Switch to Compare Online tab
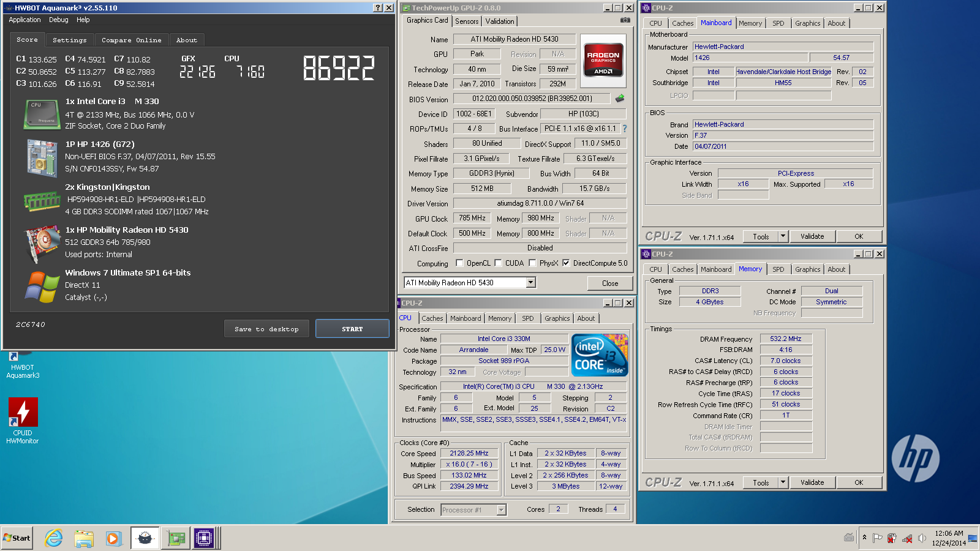 [132, 40]
